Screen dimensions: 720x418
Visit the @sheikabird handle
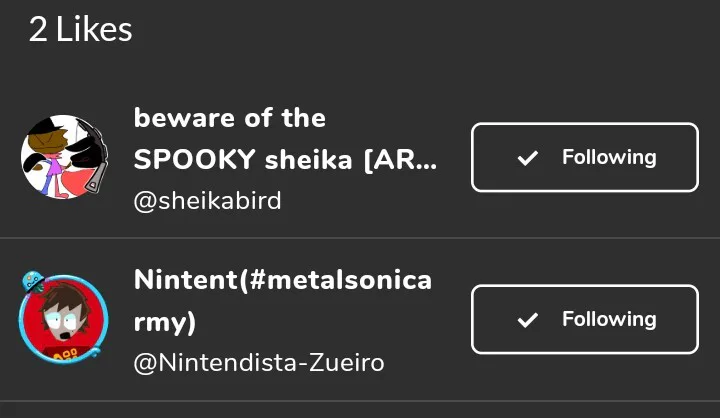207,201
